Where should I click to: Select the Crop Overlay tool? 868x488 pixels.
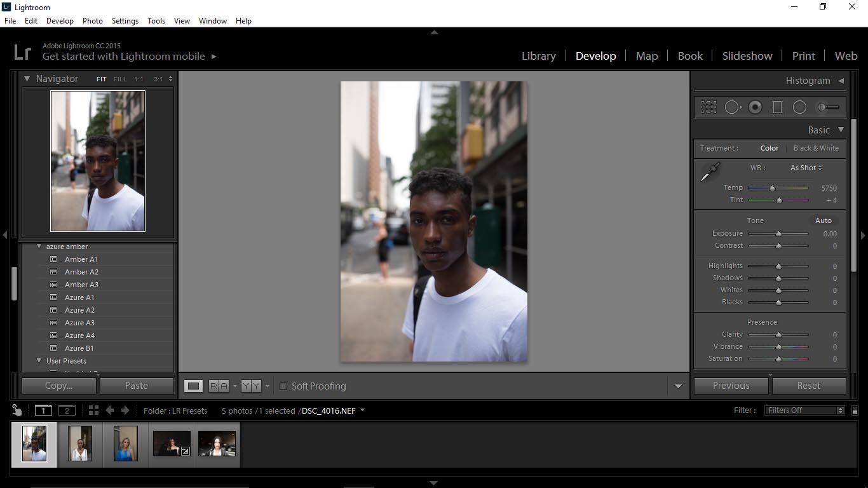click(709, 107)
